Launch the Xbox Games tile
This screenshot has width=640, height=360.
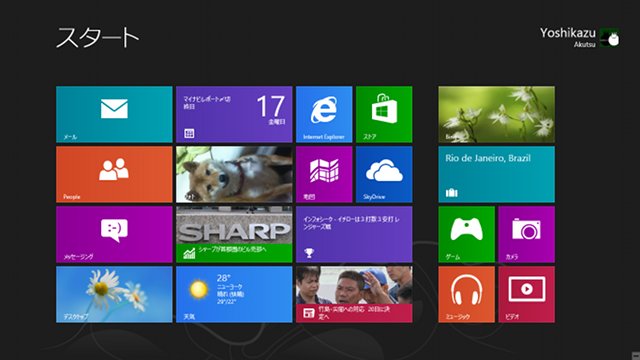click(x=467, y=234)
